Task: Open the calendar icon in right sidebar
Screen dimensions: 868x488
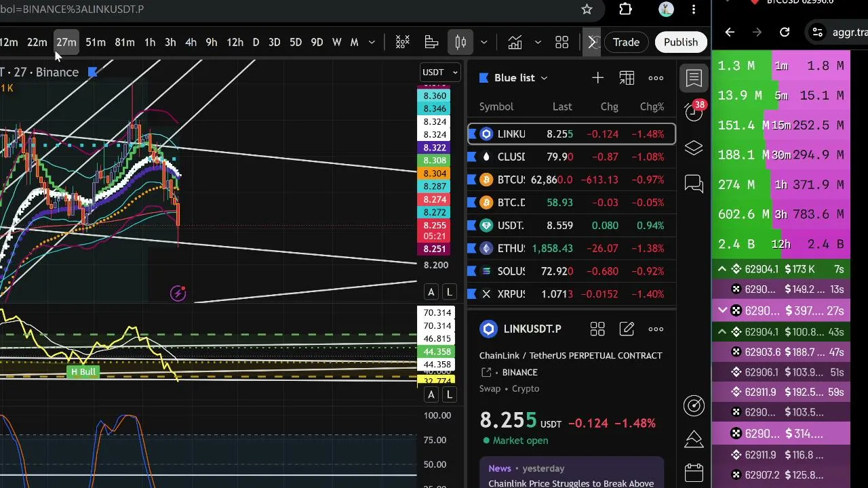Action: pos(694,472)
